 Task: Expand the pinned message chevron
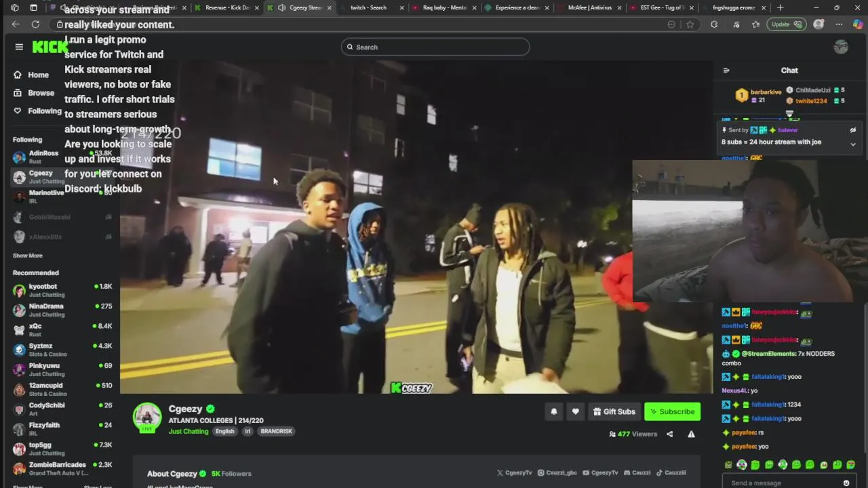[x=853, y=144]
